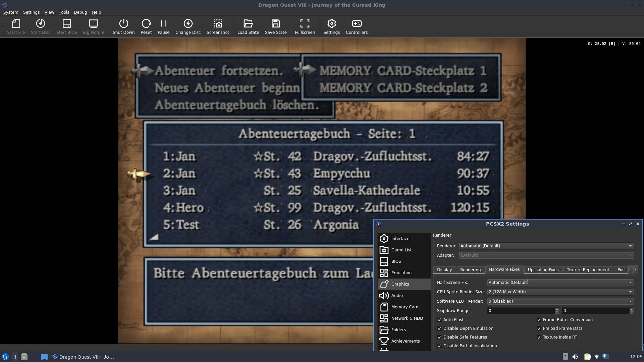Open the Debug menu

[80, 12]
